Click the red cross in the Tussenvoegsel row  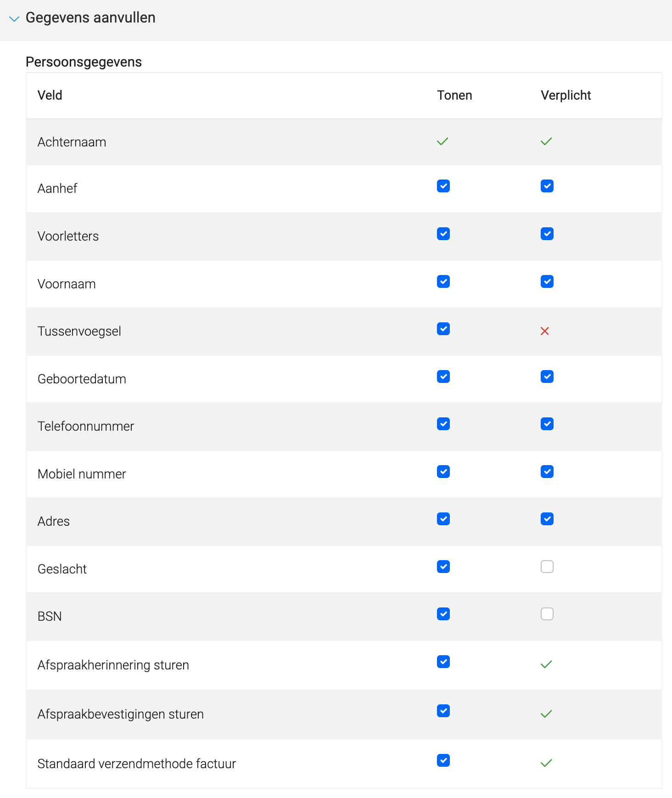[x=545, y=331]
